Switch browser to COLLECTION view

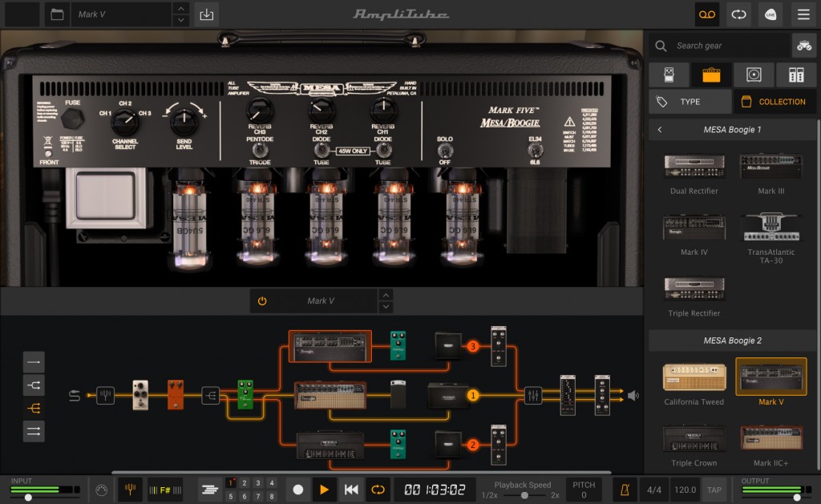[x=775, y=102]
